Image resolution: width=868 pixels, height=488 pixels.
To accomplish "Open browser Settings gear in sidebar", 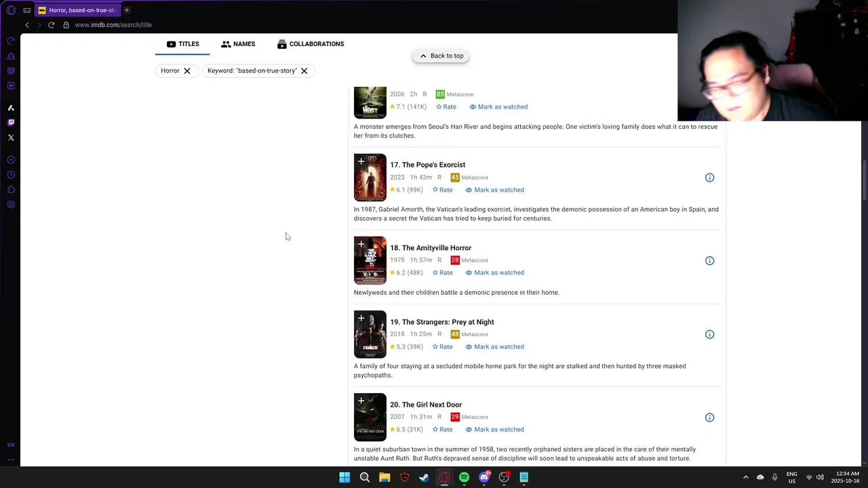I will [x=11, y=205].
